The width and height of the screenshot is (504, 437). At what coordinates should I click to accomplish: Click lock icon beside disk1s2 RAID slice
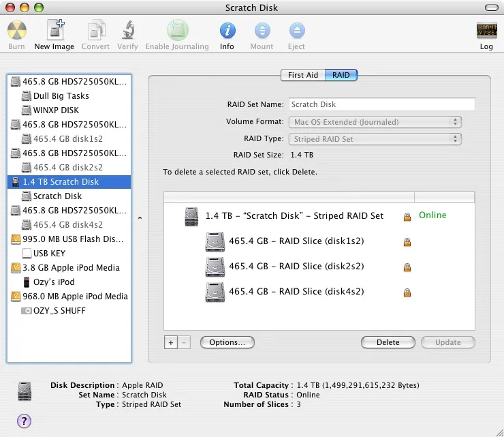(x=407, y=242)
